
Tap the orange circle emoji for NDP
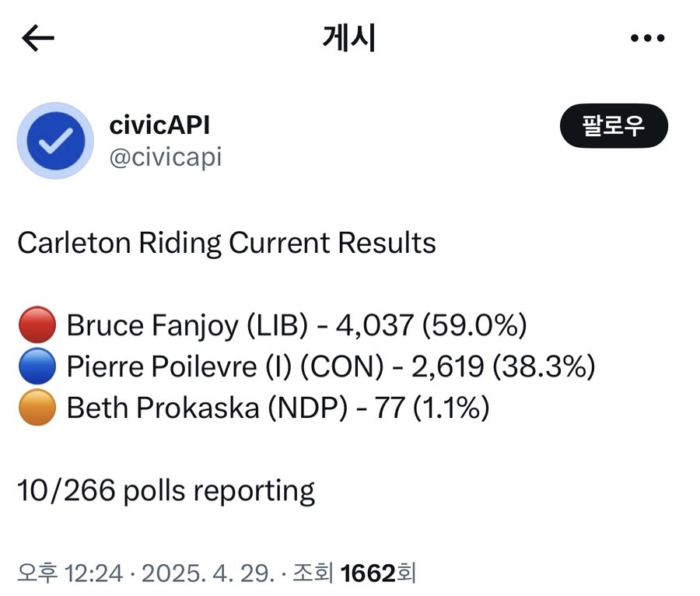37,407
